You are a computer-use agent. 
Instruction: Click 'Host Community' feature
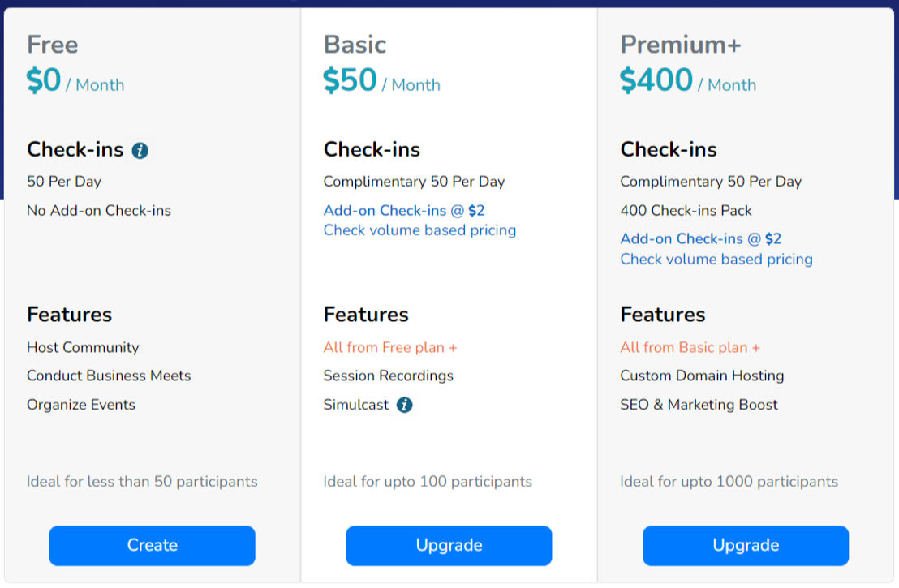coord(83,347)
